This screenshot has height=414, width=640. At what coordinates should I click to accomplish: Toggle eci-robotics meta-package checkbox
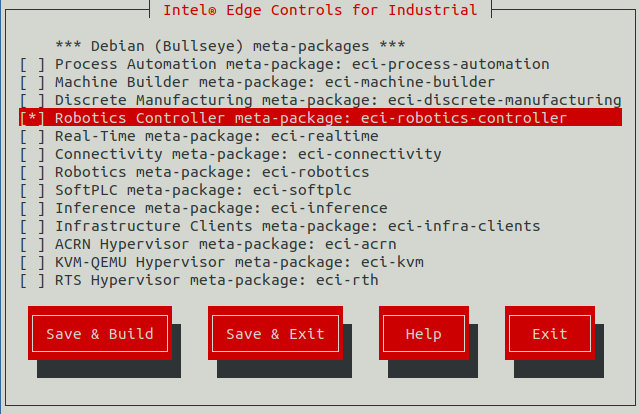click(33, 172)
